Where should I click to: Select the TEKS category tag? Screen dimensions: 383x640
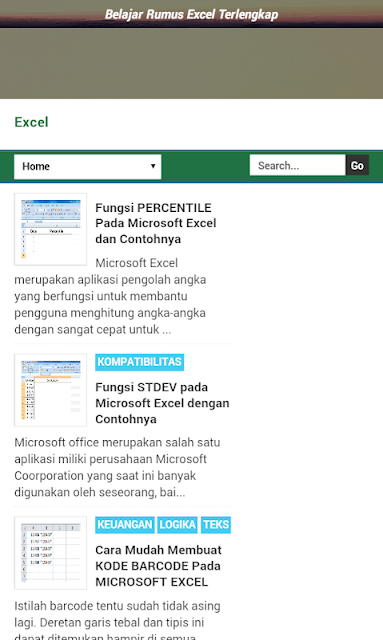point(216,525)
